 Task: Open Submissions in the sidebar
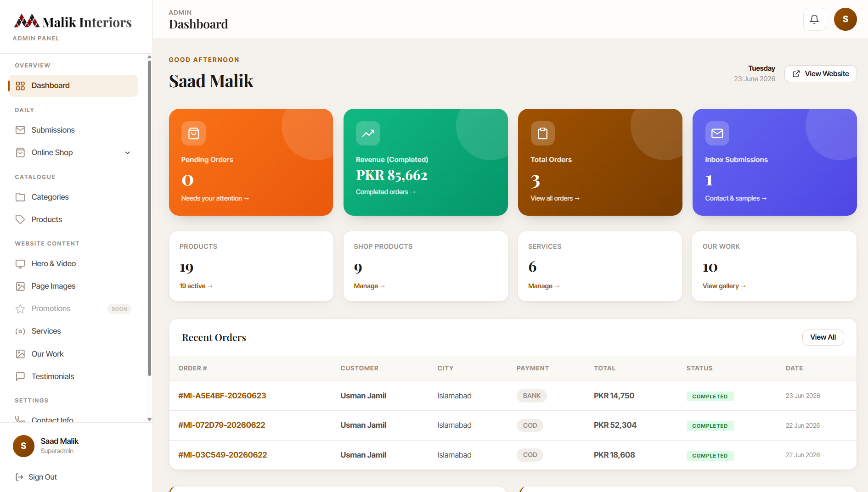pyautogui.click(x=73, y=130)
